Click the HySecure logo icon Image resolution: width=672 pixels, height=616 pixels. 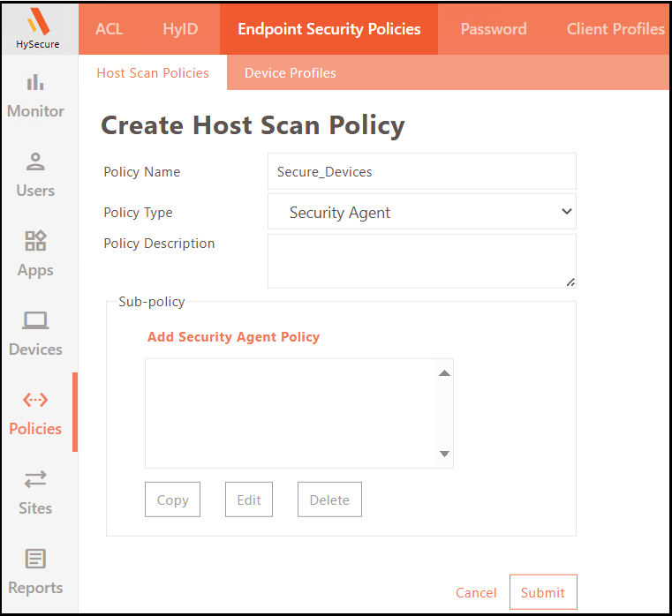tap(38, 22)
